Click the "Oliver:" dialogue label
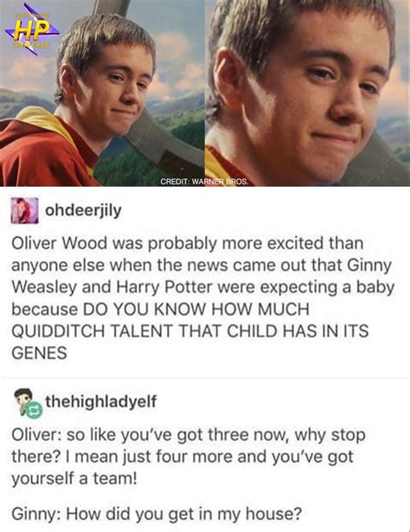 36,434
